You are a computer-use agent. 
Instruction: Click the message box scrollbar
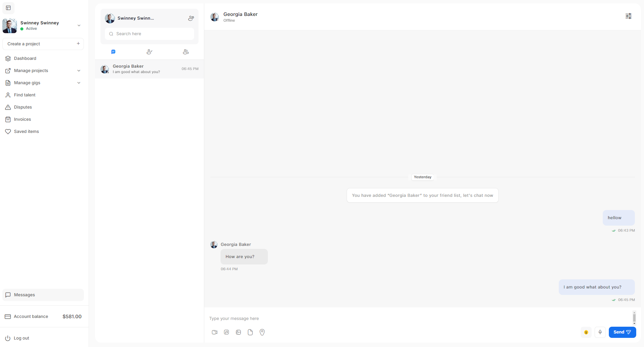point(634,318)
